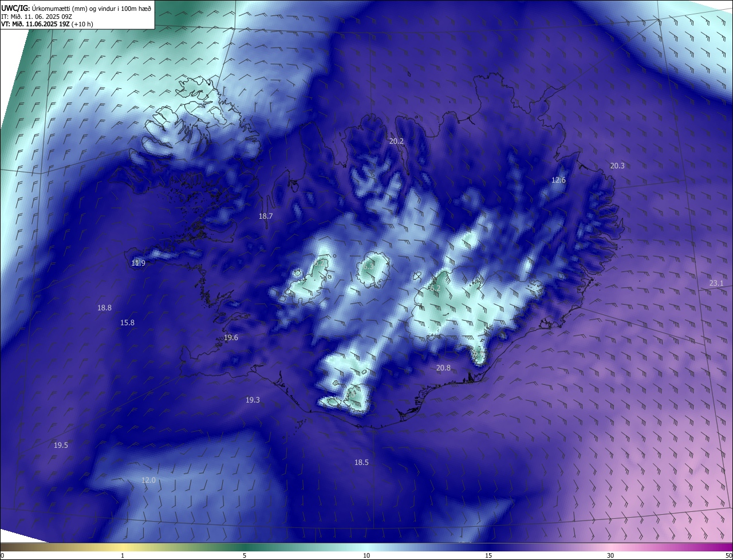Viewport: 733px width, 560px height.
Task: Click the value label 18.8 on the map
Action: click(x=104, y=307)
